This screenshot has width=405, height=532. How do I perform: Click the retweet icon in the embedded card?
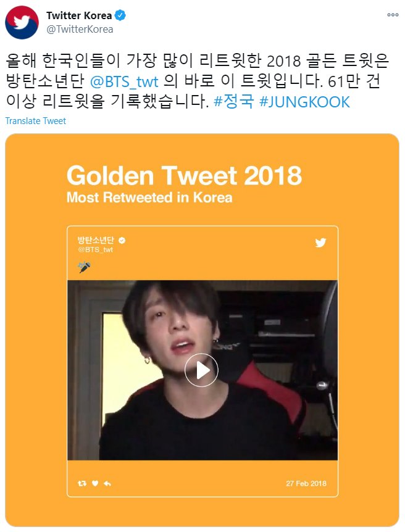click(x=82, y=483)
